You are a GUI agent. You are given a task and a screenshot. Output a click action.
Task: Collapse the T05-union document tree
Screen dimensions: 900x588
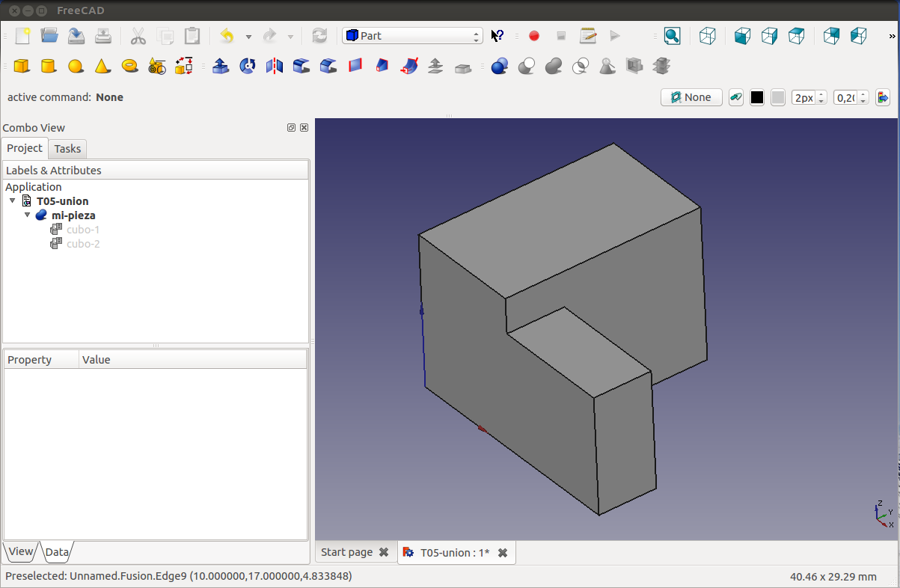13,201
